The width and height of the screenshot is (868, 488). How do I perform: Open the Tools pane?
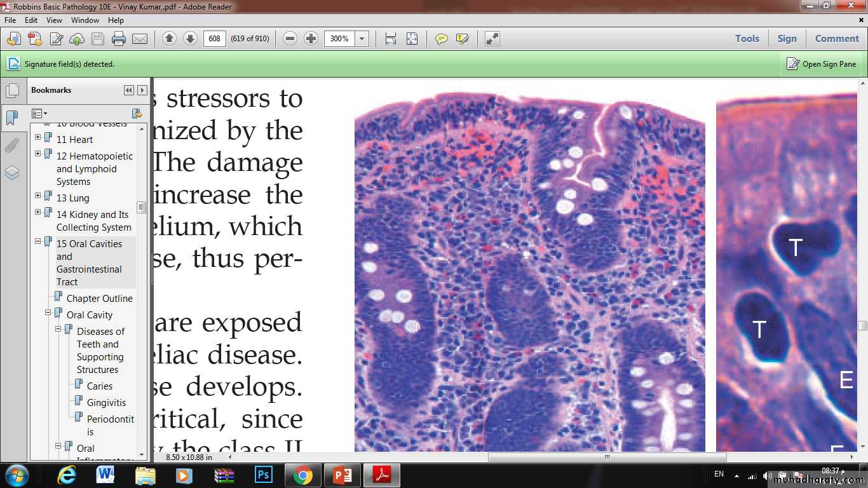[x=747, y=39]
